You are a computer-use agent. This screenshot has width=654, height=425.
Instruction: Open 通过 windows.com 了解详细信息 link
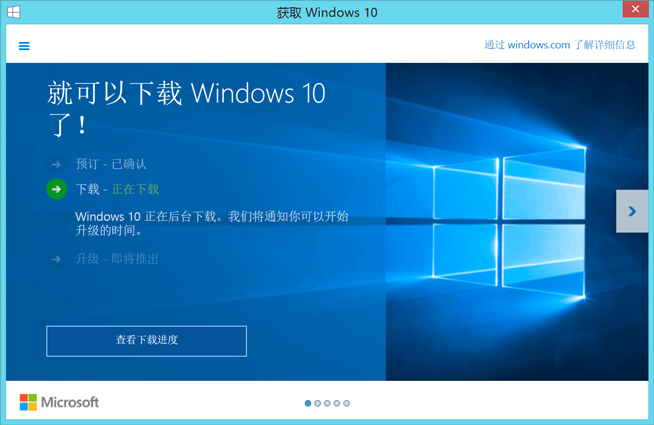559,45
